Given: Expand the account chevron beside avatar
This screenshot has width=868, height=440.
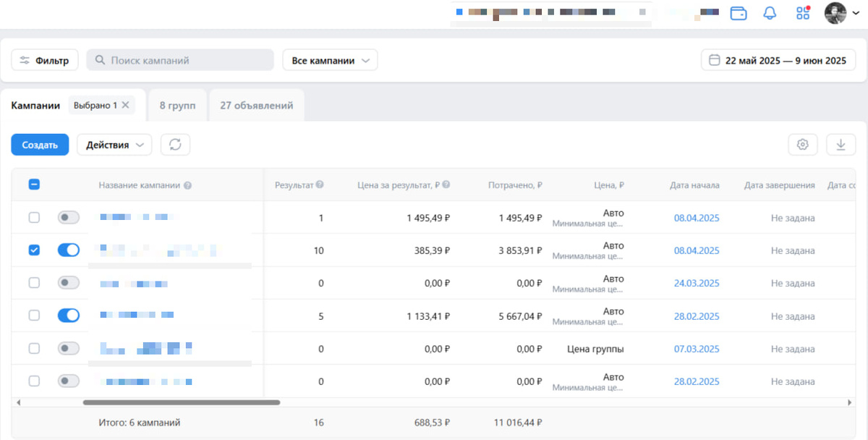Looking at the screenshot, I should click(856, 13).
